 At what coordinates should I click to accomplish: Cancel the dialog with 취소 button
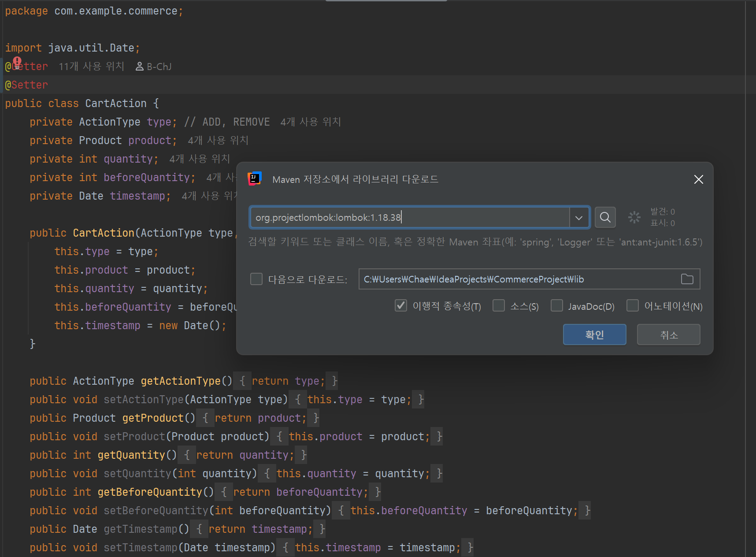point(668,334)
